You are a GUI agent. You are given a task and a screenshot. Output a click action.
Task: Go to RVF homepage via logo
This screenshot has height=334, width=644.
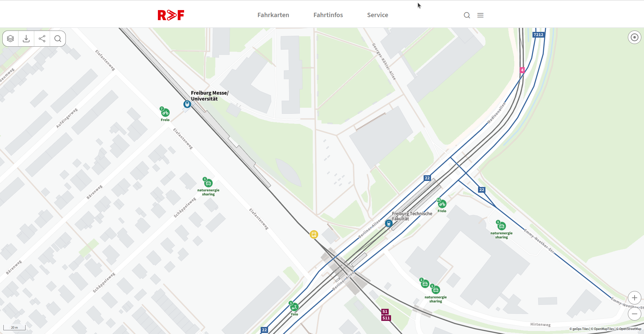pos(171,15)
